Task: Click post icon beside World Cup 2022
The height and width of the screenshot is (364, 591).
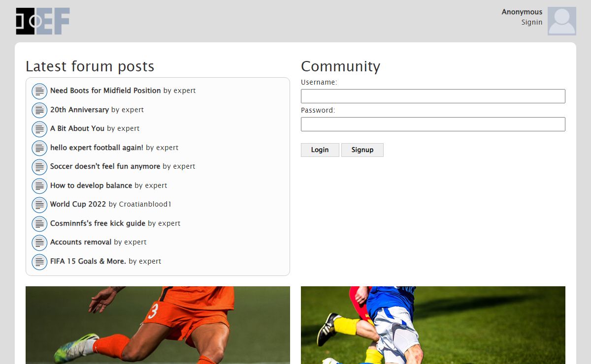Action: pyautogui.click(x=39, y=205)
